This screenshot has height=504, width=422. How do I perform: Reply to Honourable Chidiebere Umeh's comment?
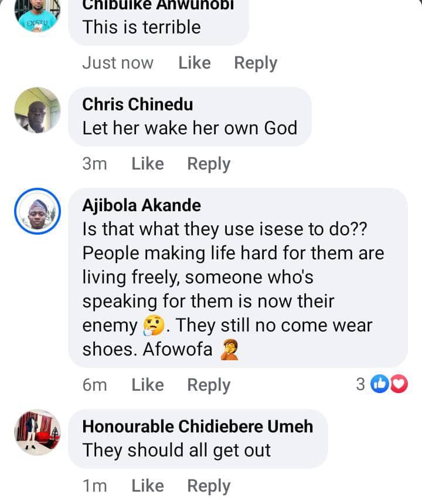coord(209,486)
